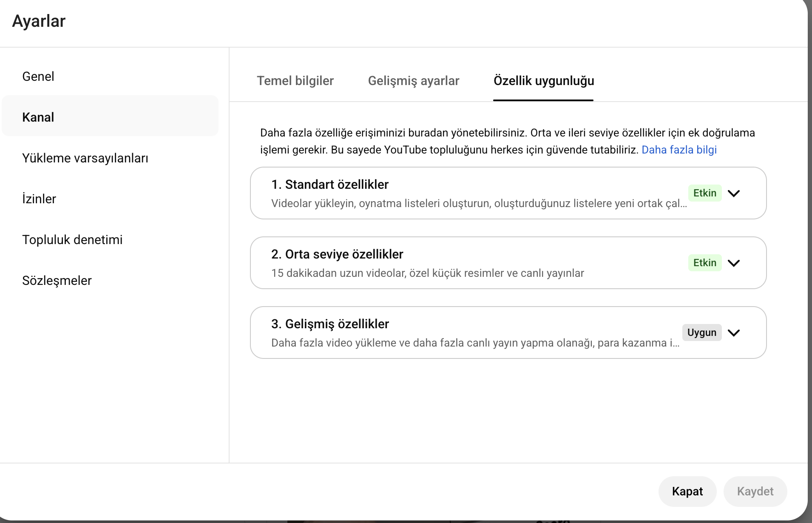Switch to Gelişmiş ayarlar tab
The image size is (812, 523).
click(413, 81)
